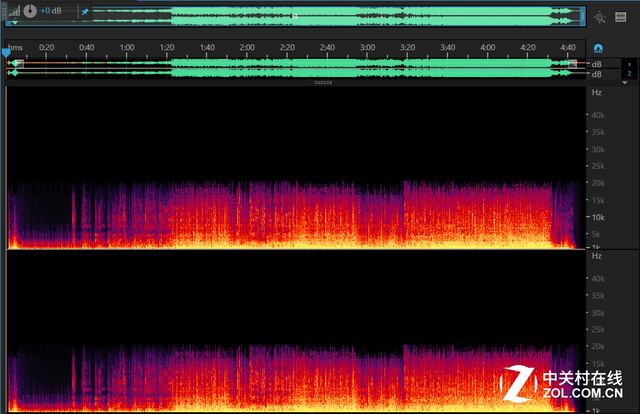Image resolution: width=640 pixels, height=414 pixels.
Task: Click the blue playhead marker on timeline
Action: tap(6, 48)
